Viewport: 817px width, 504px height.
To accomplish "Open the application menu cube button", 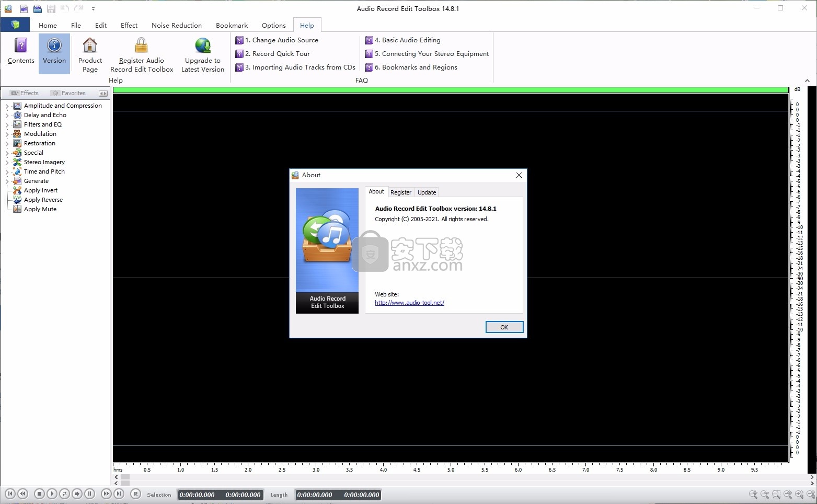I will [15, 25].
